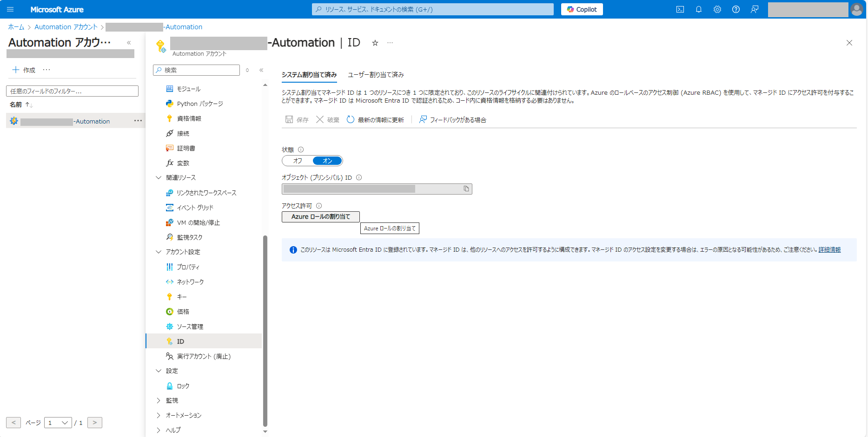Screen dimensions: 868x437
Task: Copy the オブジェクト (プリンシパル) ID value
Action: (x=466, y=189)
